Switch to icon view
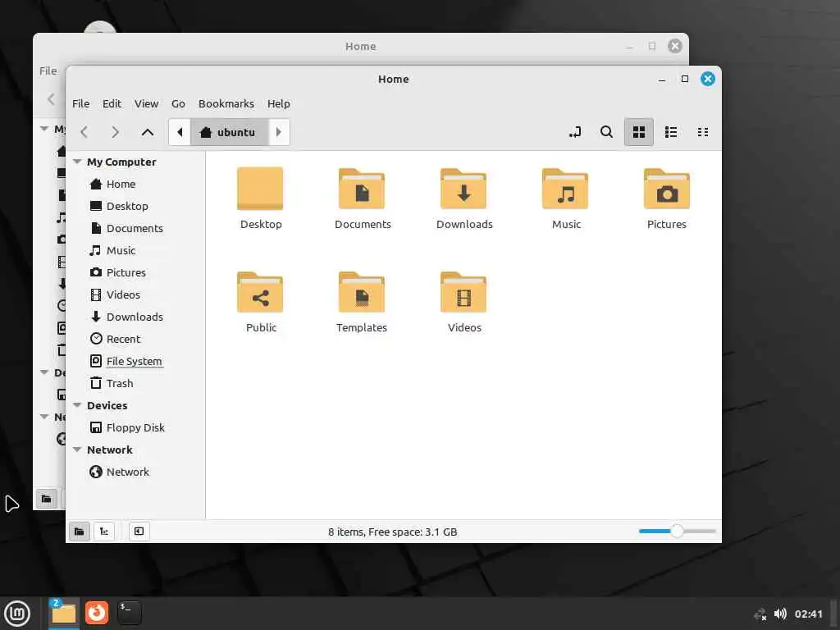Image resolution: width=840 pixels, height=630 pixels. (x=638, y=132)
